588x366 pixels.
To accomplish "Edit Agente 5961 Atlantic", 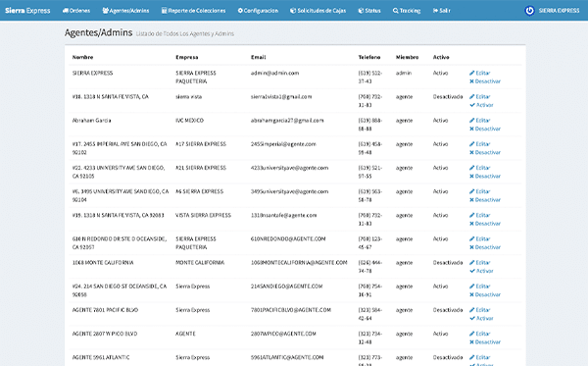I will click(x=479, y=357).
